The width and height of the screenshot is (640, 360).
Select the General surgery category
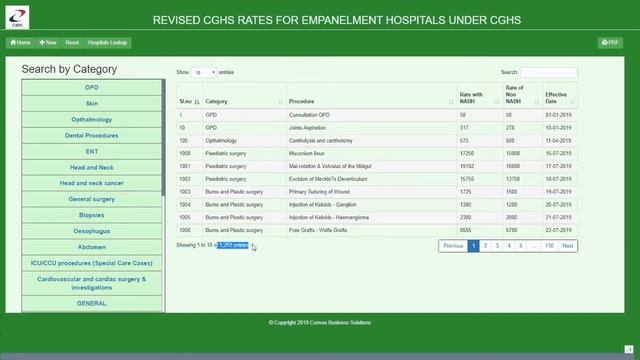pyautogui.click(x=91, y=199)
